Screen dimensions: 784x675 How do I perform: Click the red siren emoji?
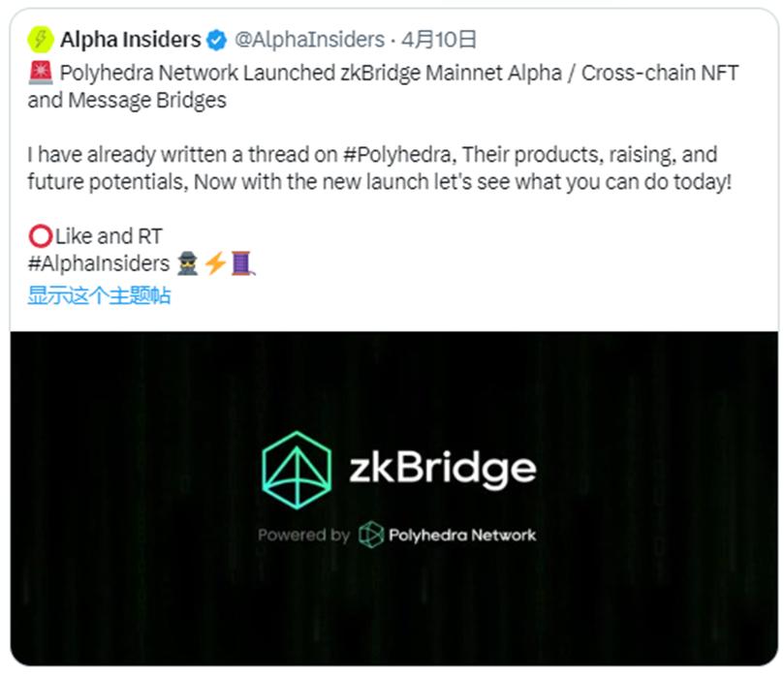coord(40,74)
